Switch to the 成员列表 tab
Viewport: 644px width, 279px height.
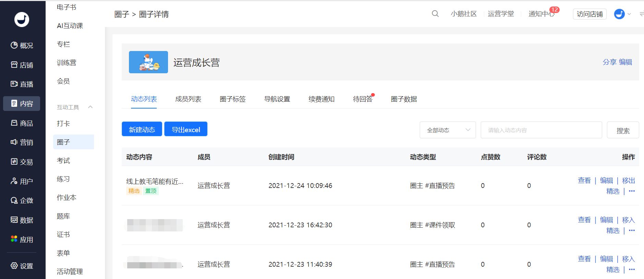[x=188, y=99]
